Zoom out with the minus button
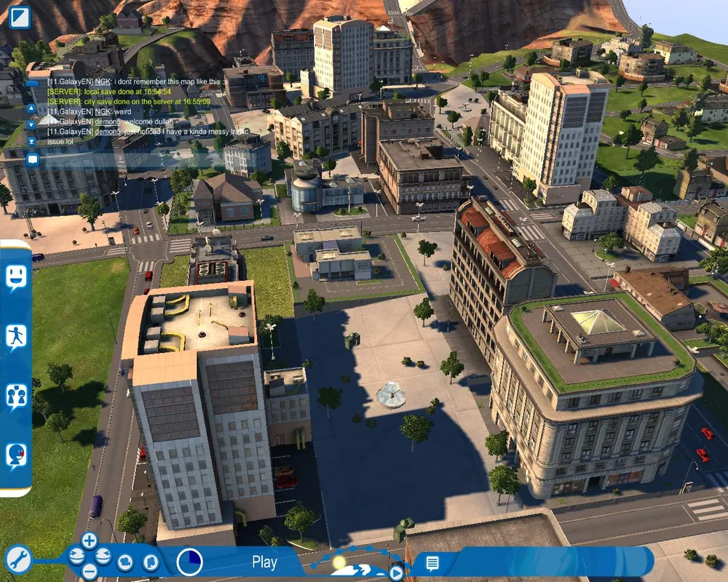Viewport: 728px width, 582px height. [x=89, y=571]
